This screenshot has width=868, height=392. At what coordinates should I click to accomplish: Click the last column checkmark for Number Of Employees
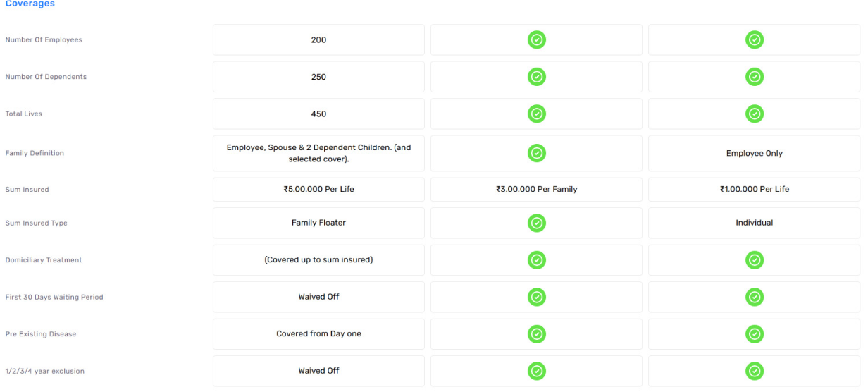[754, 40]
